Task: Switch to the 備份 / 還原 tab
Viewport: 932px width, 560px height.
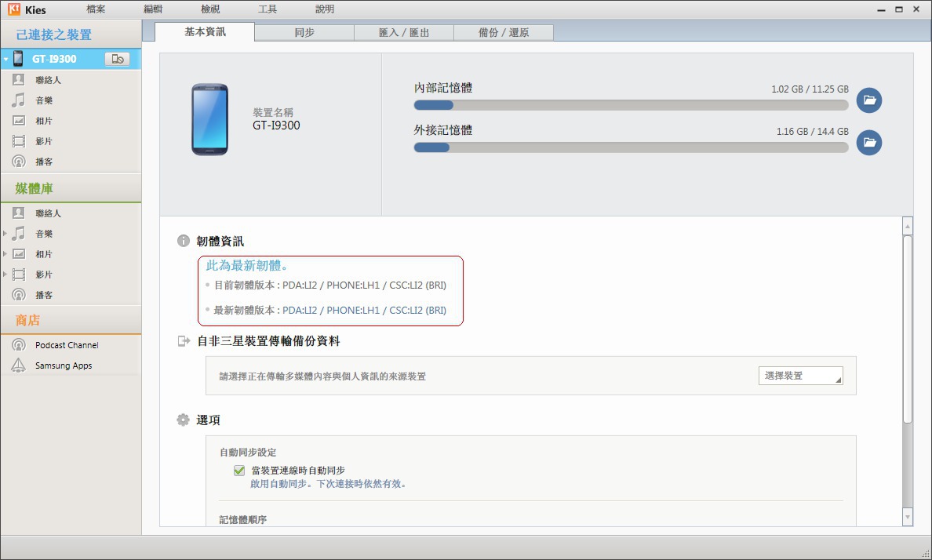Action: 504,33
